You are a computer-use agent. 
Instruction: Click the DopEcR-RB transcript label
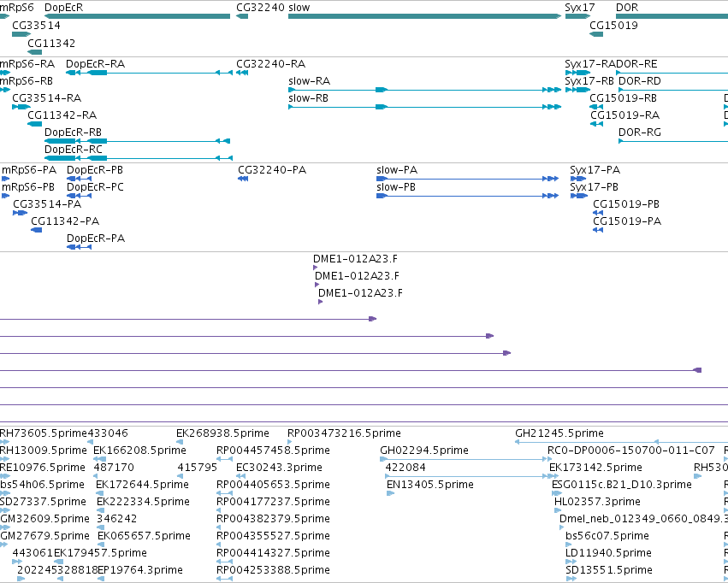[73, 132]
